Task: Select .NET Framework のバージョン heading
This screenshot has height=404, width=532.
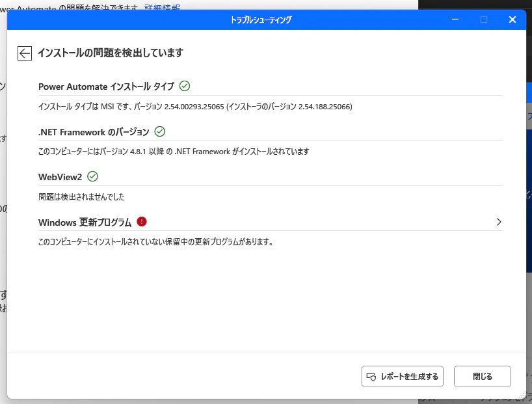Action: [94, 132]
